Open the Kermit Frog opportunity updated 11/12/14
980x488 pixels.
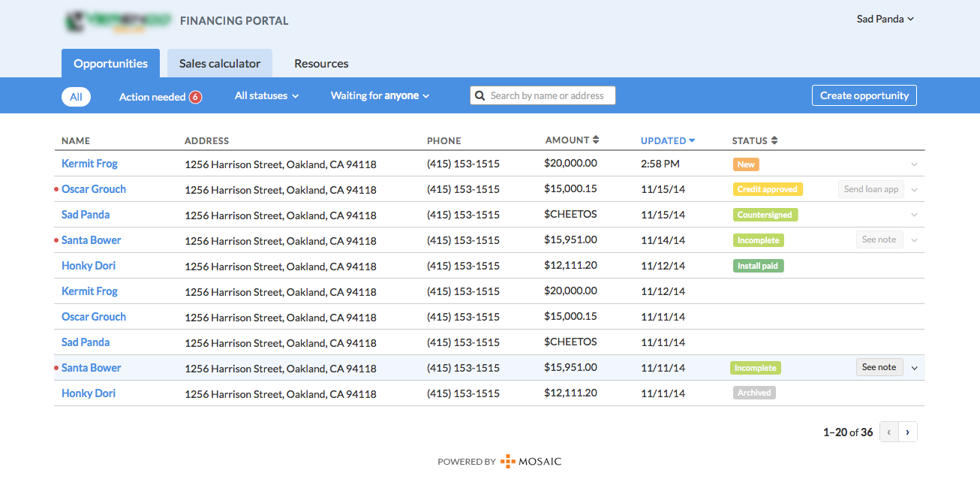tap(89, 291)
